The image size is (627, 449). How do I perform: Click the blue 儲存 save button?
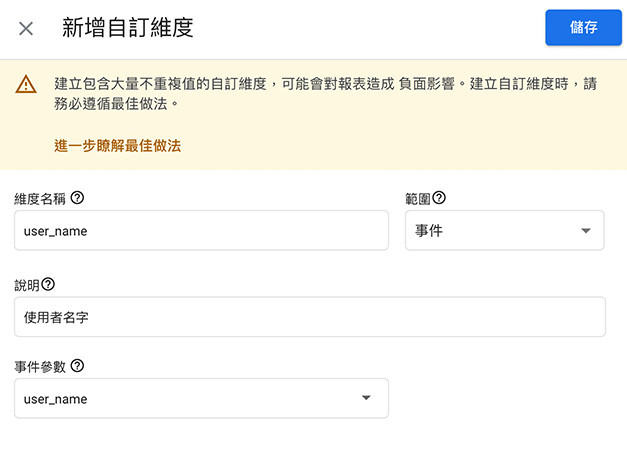(583, 27)
